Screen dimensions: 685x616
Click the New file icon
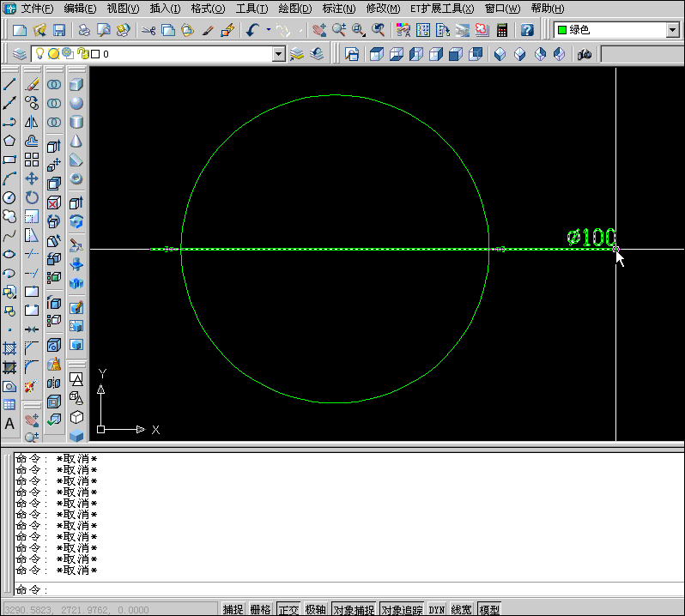point(20,30)
